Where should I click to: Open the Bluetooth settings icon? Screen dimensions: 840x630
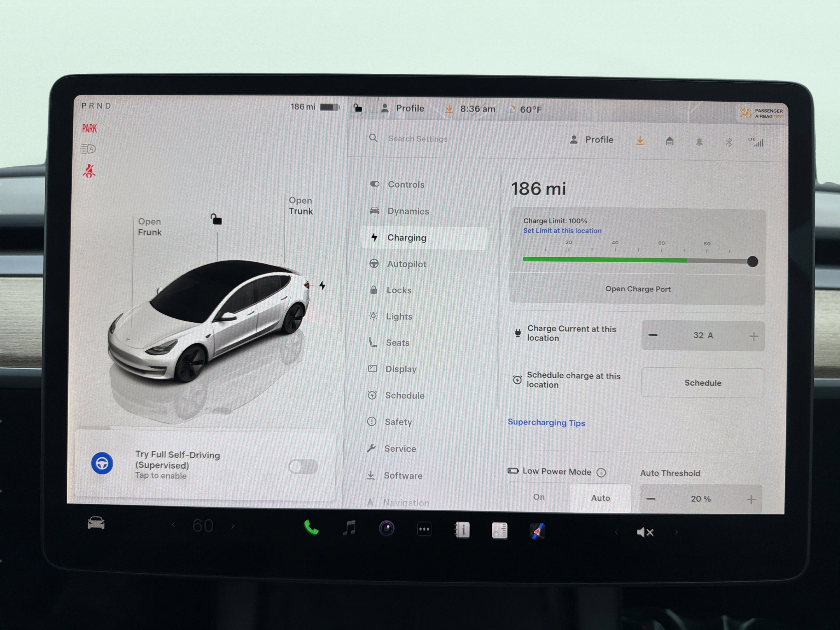pos(729,143)
